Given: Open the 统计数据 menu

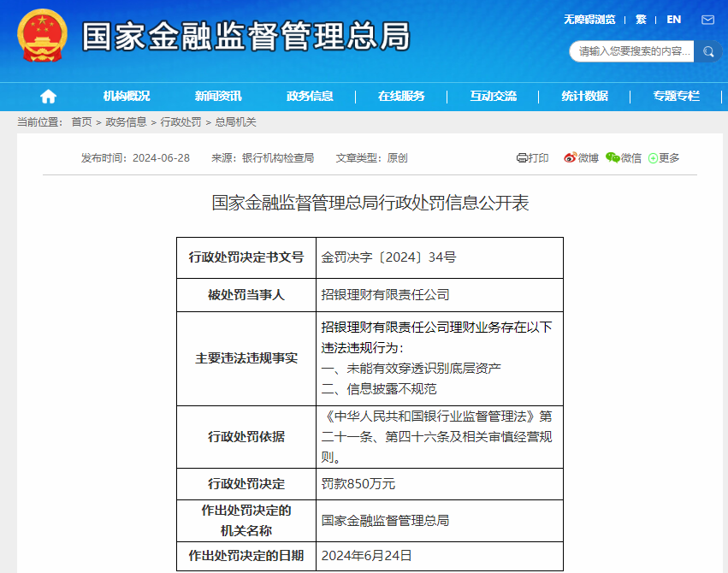Looking at the screenshot, I should pos(584,96).
